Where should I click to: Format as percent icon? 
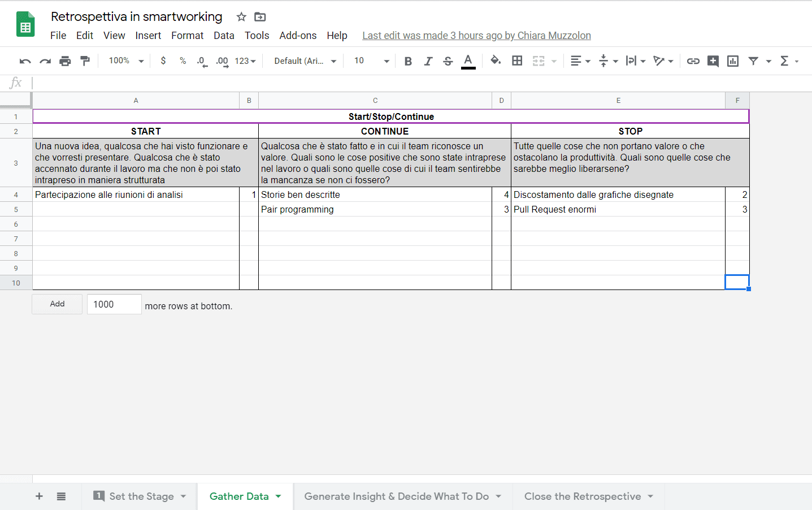(183, 60)
